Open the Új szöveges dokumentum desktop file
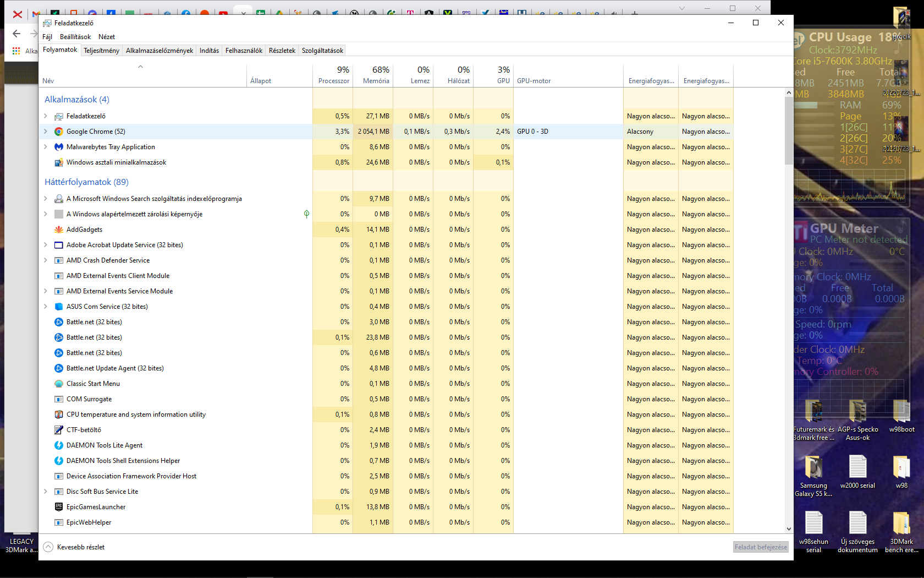This screenshot has width=924, height=578. 857,532
